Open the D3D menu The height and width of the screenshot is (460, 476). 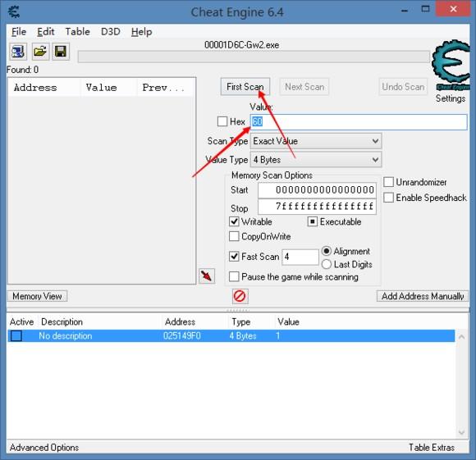[x=111, y=31]
